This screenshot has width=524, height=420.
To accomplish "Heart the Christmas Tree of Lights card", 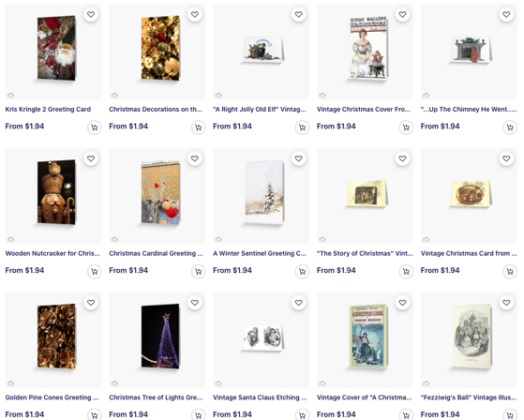I will 195,303.
